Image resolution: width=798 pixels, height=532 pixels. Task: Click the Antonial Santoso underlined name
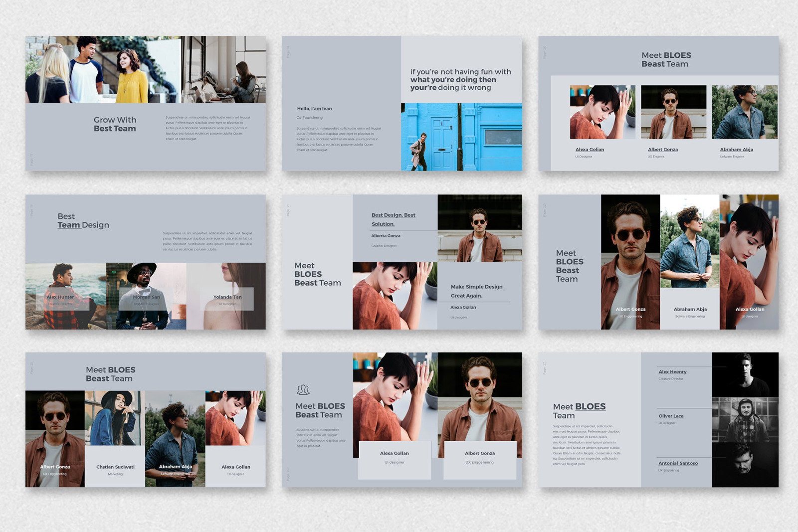pos(678,464)
